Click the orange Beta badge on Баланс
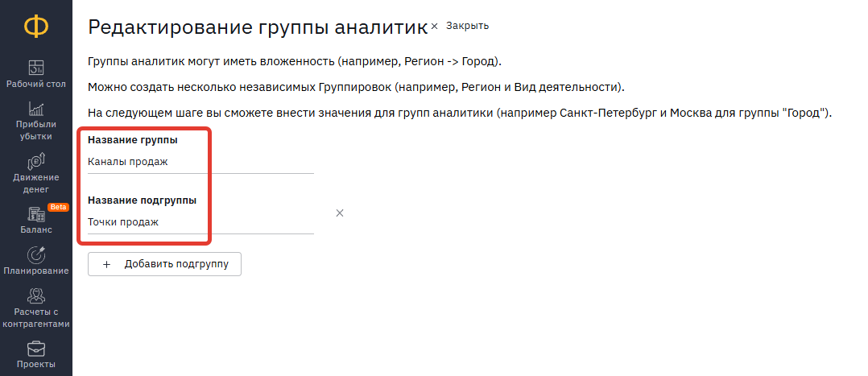 click(58, 207)
